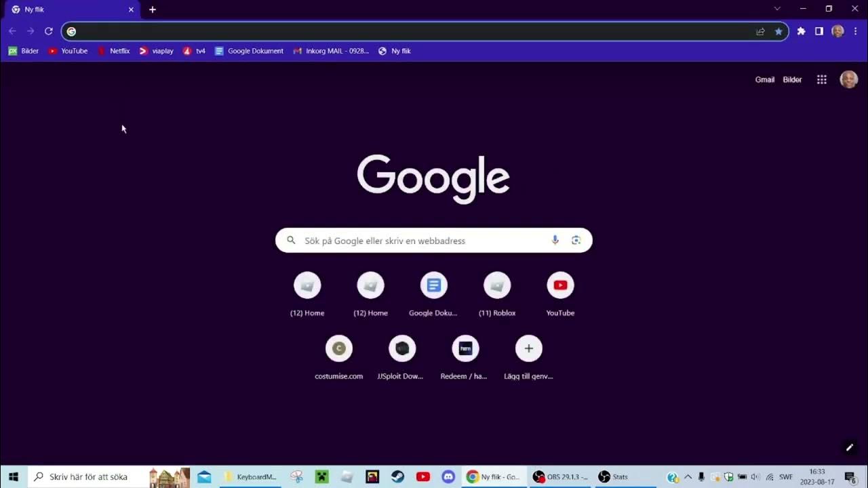This screenshot has height=488, width=868.
Task: Toggle the Chrome side panel icon
Action: coord(819,31)
